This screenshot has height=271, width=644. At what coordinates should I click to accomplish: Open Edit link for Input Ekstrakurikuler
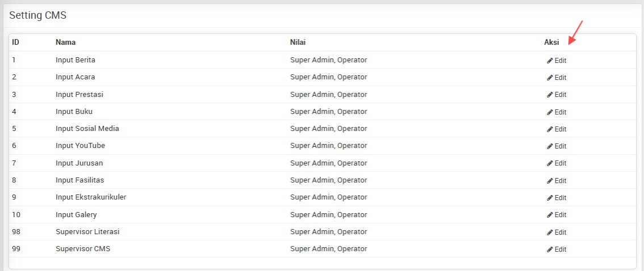click(x=557, y=198)
